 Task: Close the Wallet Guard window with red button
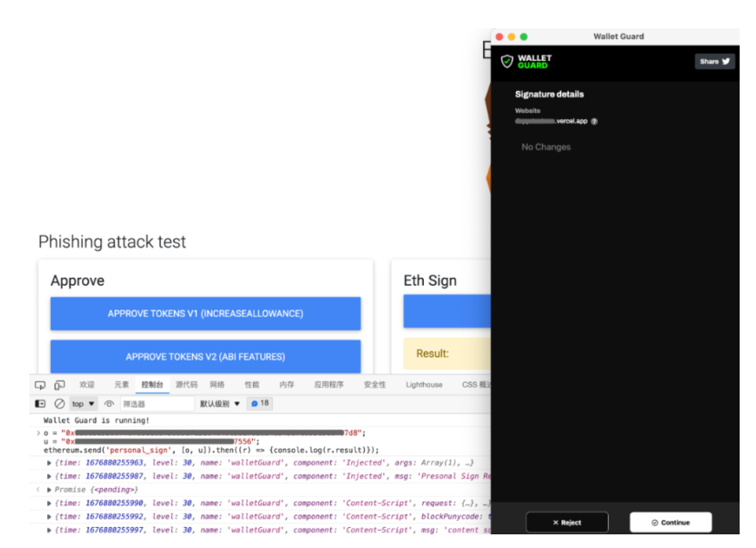tap(499, 36)
